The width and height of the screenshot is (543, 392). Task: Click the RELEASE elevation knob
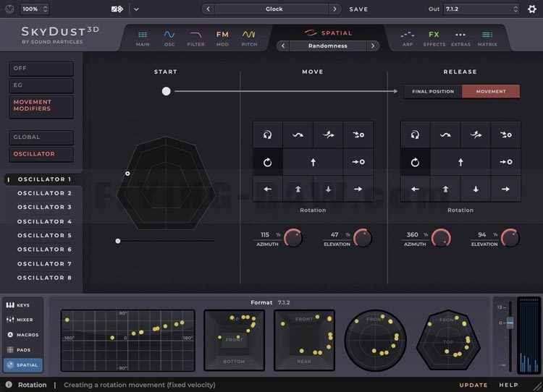tap(510, 238)
